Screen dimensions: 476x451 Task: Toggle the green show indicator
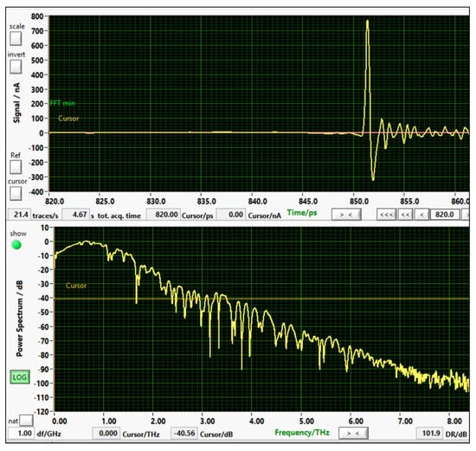[x=16, y=244]
